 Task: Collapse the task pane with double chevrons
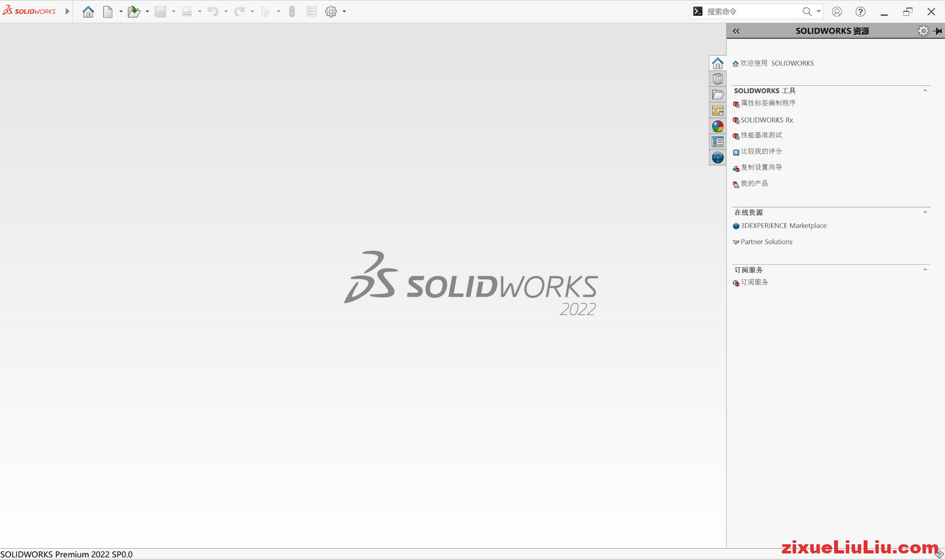point(736,31)
